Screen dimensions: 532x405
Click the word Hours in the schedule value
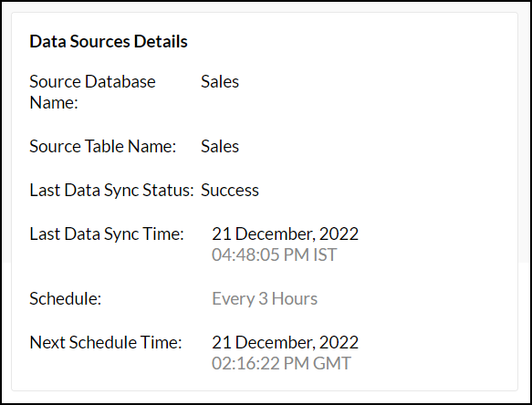tap(295, 299)
